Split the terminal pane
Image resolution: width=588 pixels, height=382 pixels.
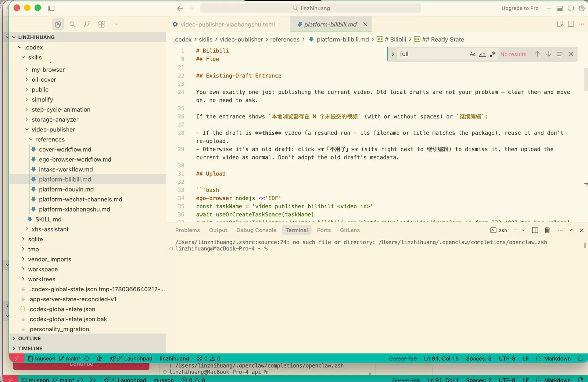pos(535,230)
